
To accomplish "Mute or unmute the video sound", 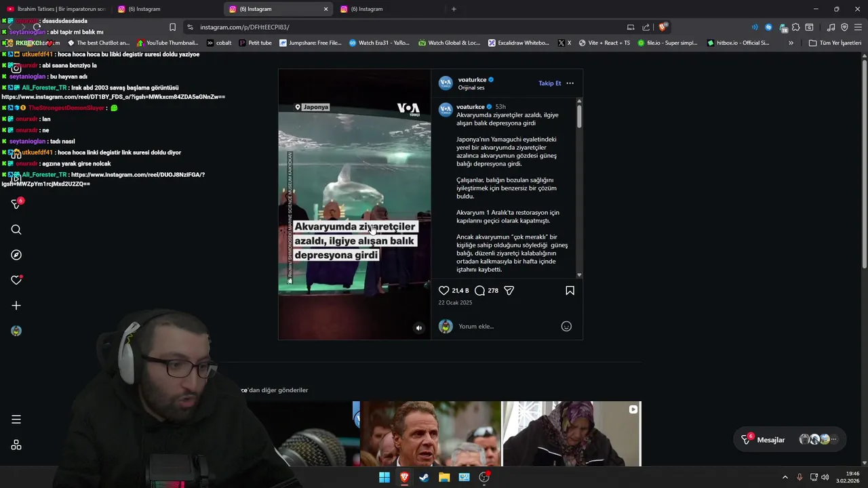I will tap(419, 328).
